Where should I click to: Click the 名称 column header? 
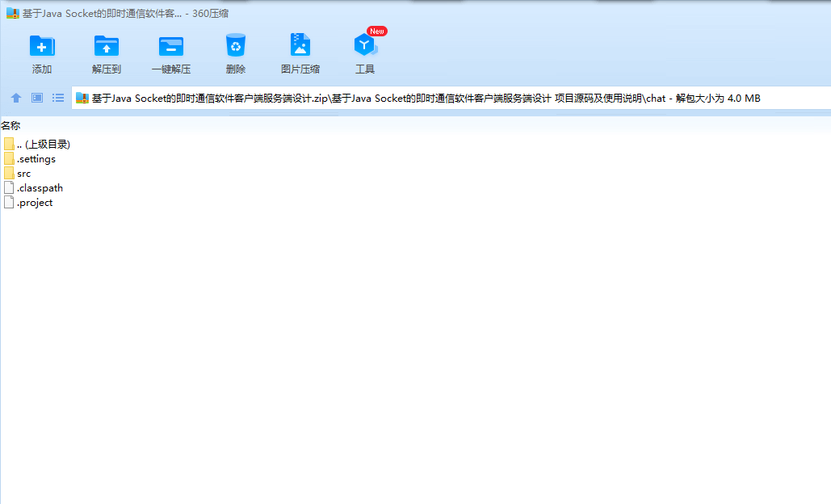(x=10, y=126)
